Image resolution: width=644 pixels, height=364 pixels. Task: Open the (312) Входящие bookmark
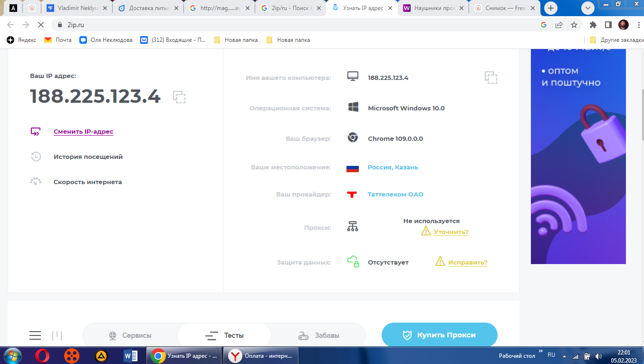(173, 40)
